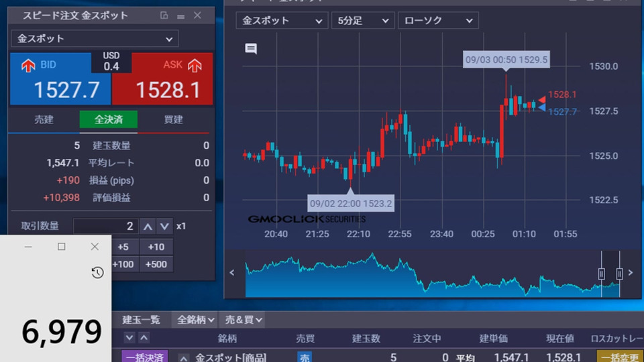Maximize the calculator window

tap(61, 246)
